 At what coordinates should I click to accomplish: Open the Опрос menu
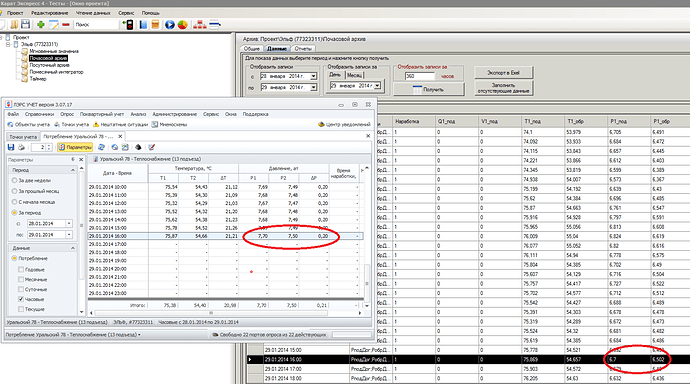click(67, 114)
